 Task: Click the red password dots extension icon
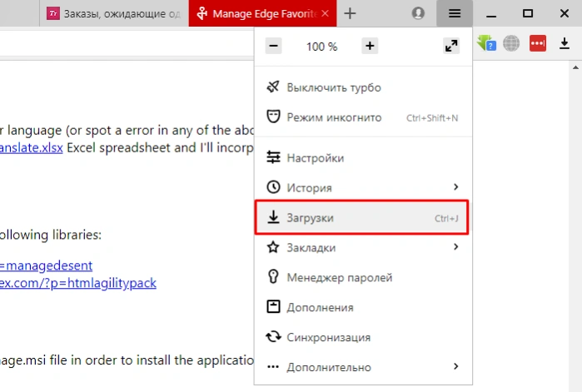pyautogui.click(x=538, y=43)
